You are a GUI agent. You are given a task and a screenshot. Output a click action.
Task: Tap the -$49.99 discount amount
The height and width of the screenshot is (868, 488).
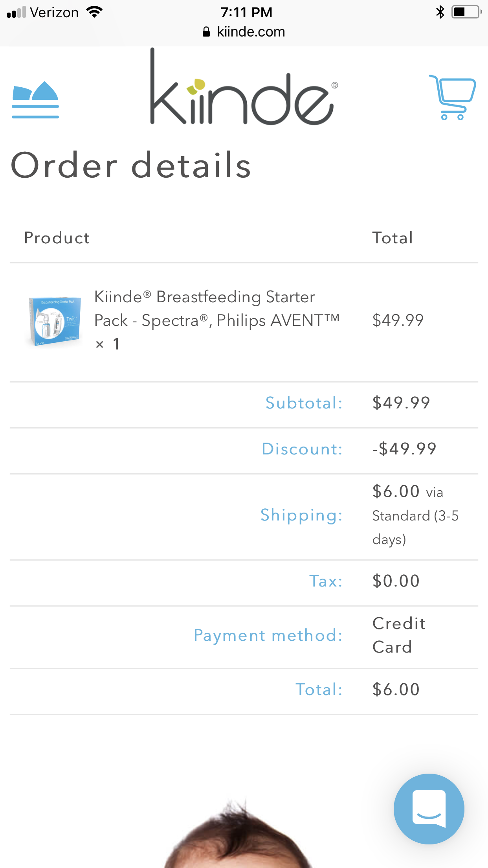pyautogui.click(x=404, y=449)
